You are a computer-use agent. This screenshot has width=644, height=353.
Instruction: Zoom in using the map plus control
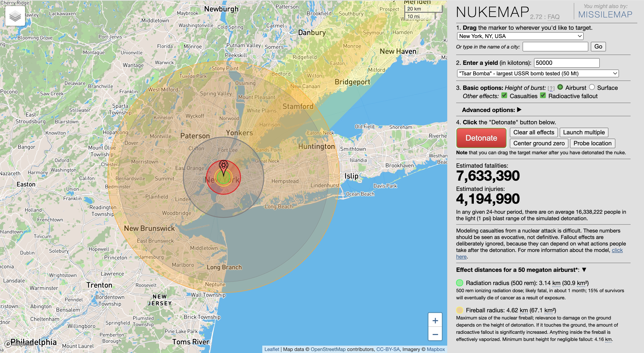(x=435, y=320)
